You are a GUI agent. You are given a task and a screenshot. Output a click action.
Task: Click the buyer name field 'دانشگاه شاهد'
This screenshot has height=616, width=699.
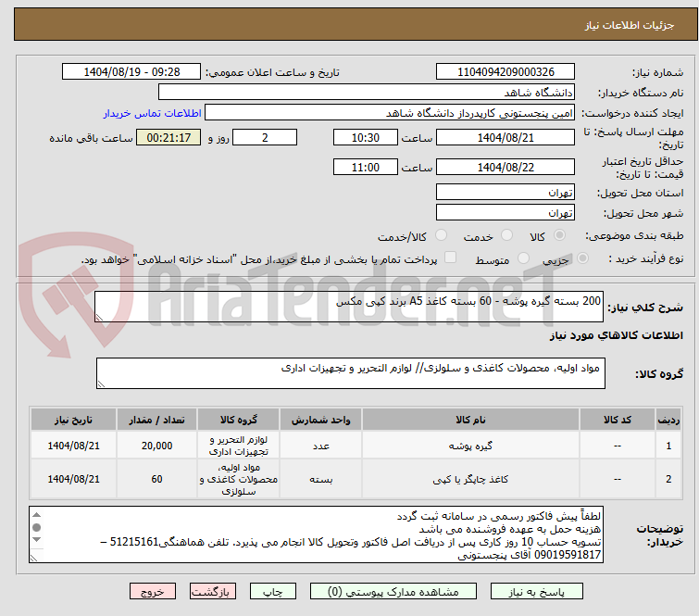[367, 93]
